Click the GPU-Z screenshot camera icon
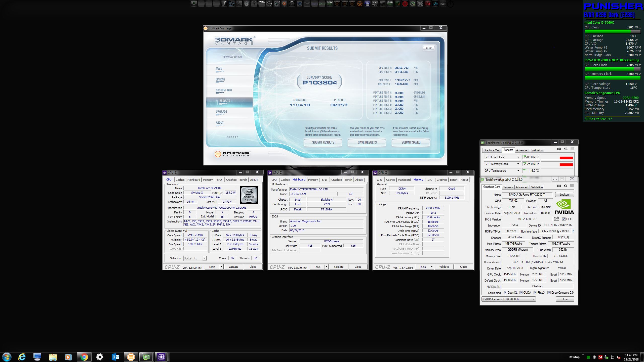This screenshot has height=362, width=644. (x=559, y=186)
